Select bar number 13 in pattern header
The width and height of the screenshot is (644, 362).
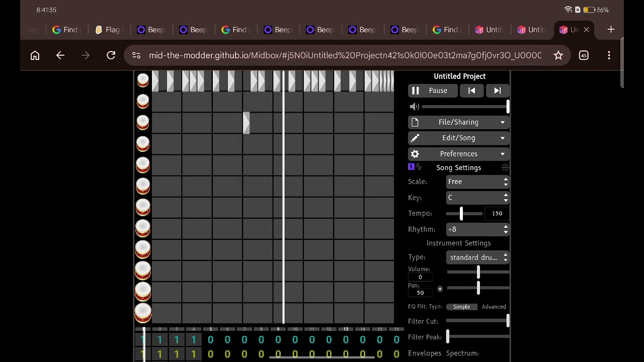(346, 329)
